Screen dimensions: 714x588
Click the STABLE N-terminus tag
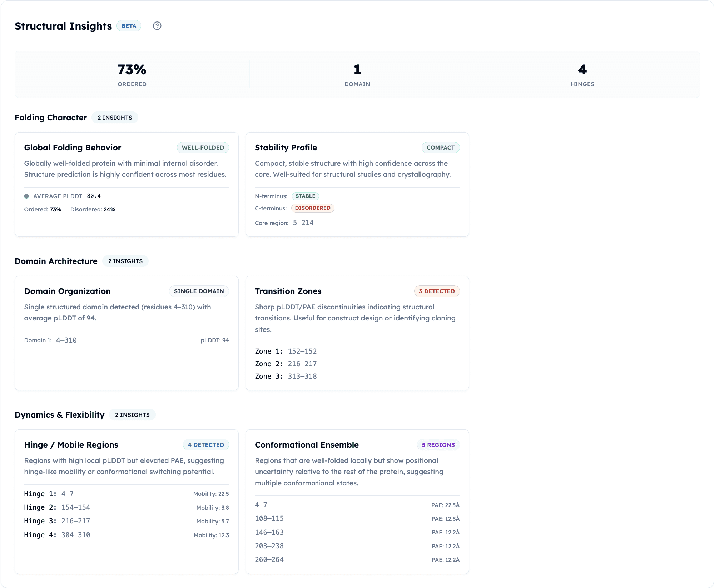305,196
